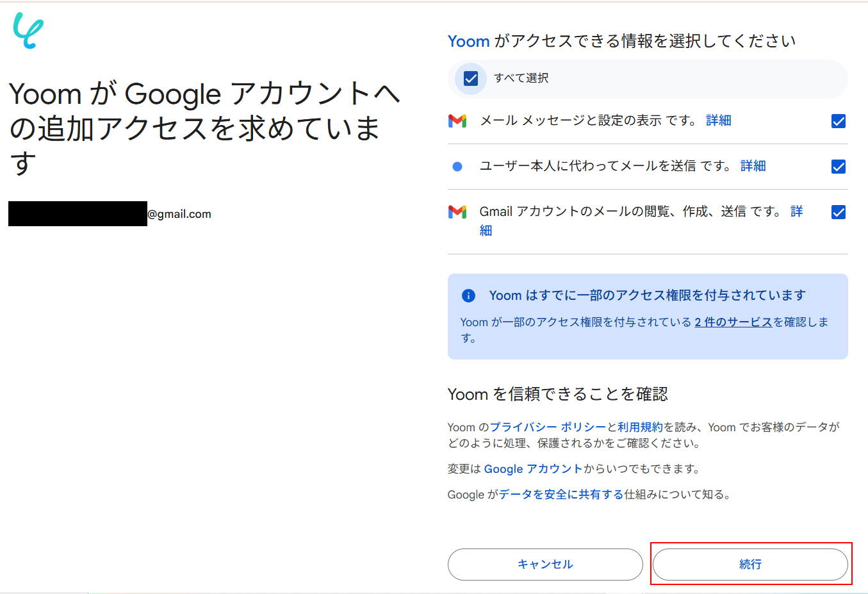Uncheck メール メッセージと設定の表示 permission checkbox
The height and width of the screenshot is (594, 868).
[838, 121]
